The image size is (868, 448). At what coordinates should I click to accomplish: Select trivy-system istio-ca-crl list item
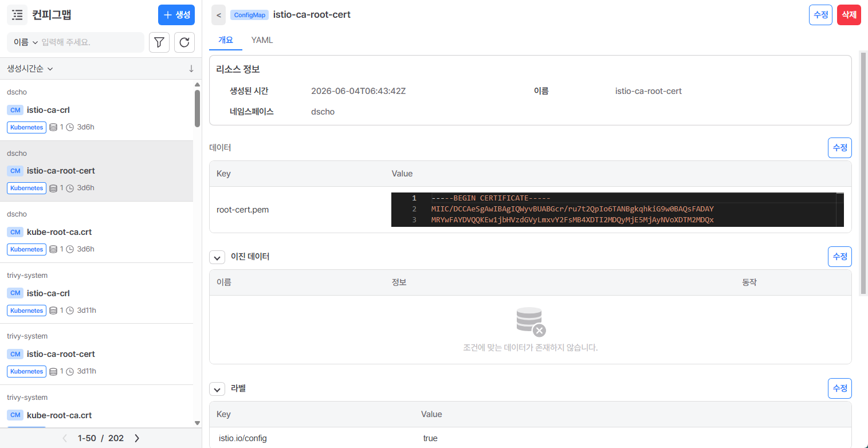pyautogui.click(x=96, y=293)
